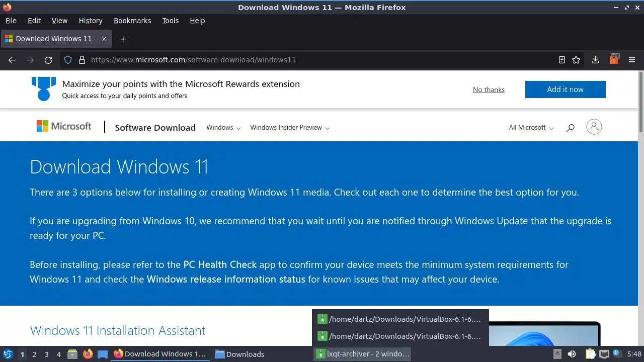
Task: Open the Firefox hamburger application menu
Action: click(x=632, y=60)
